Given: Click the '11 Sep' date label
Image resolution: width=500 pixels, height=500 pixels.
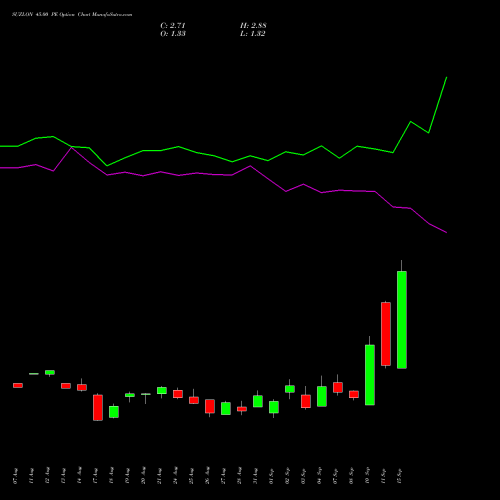Looking at the screenshot, I should point(383,476).
